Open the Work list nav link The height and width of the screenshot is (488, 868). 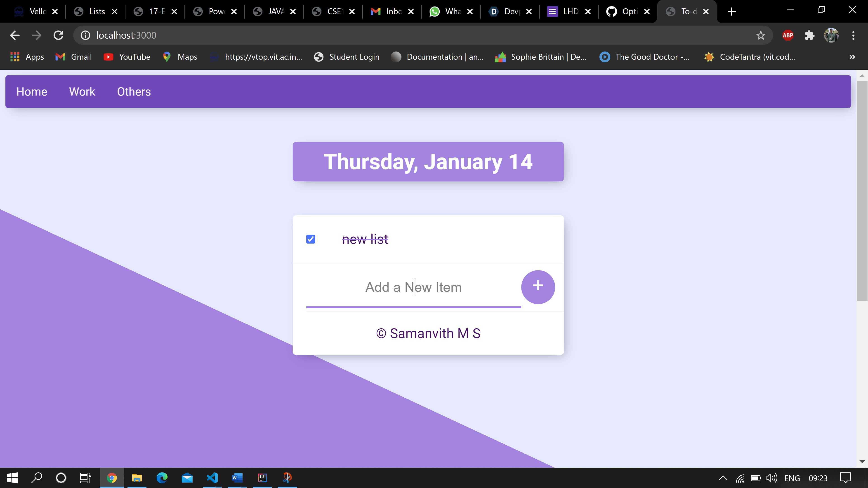tap(82, 91)
